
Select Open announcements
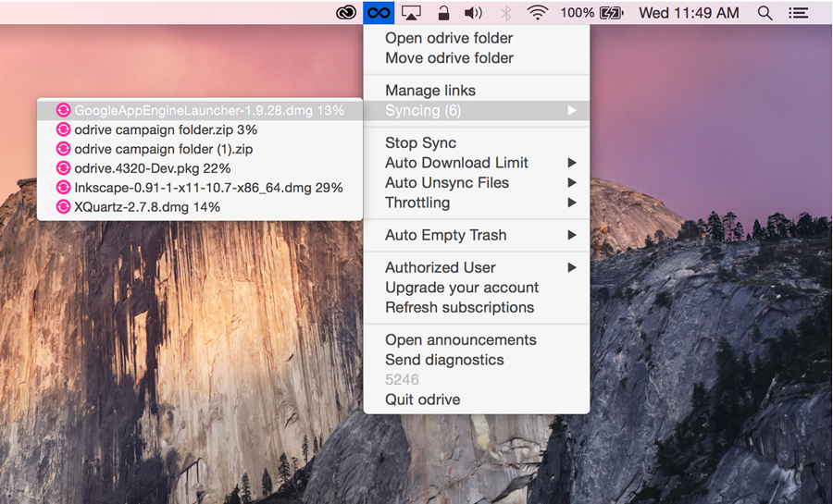point(477,340)
